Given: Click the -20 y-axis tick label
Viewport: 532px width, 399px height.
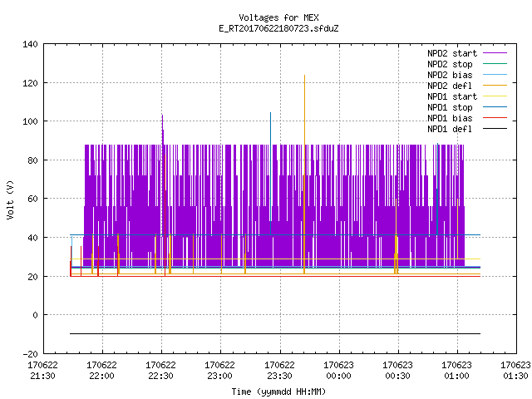Looking at the screenshot, I should click(x=30, y=354).
